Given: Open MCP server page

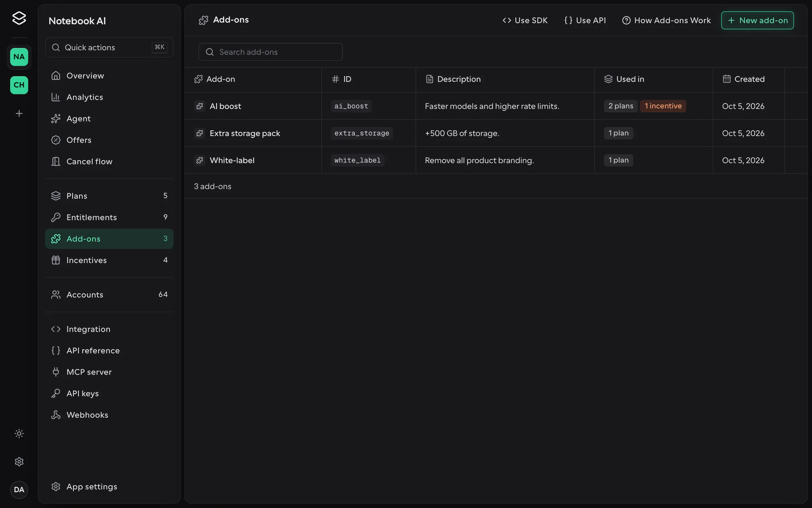Looking at the screenshot, I should click(x=109, y=372).
